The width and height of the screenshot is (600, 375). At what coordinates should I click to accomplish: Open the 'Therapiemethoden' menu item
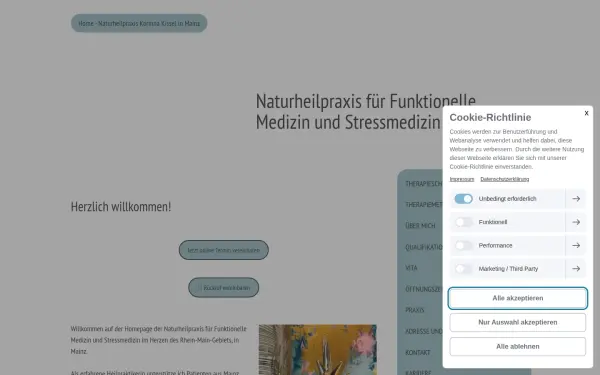click(x=424, y=205)
